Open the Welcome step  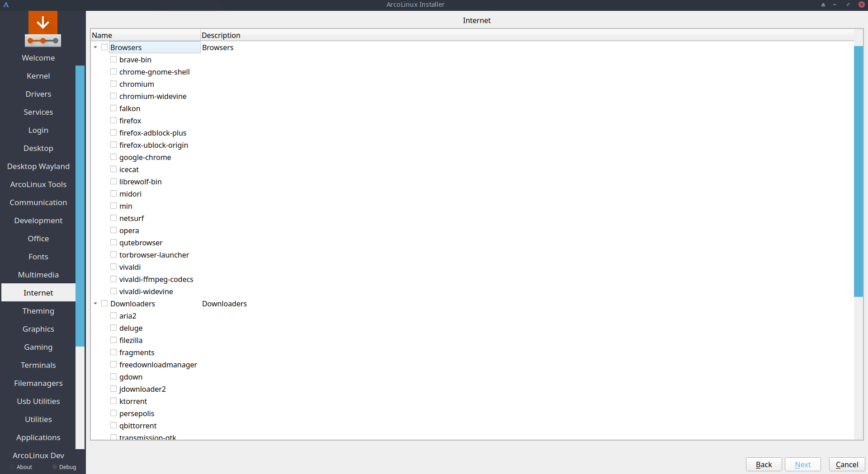click(x=38, y=58)
